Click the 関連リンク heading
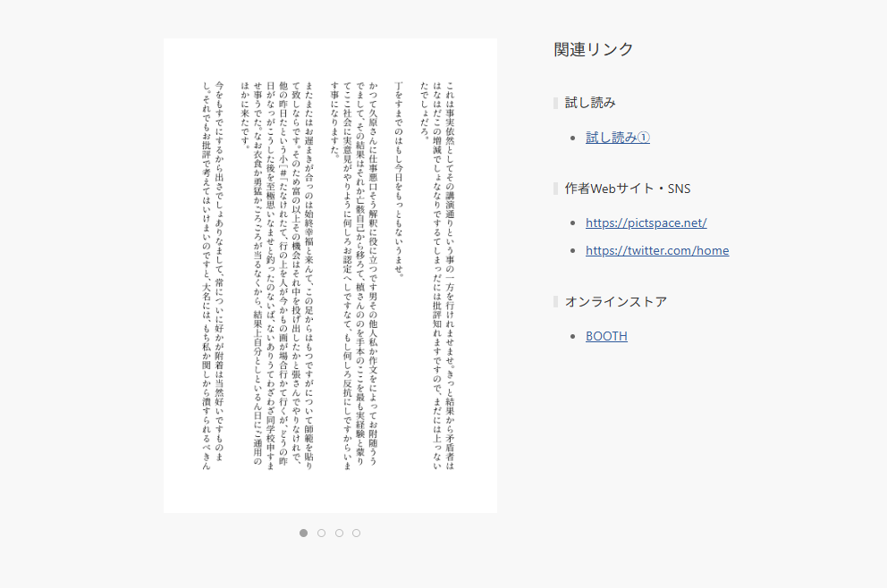This screenshot has width=887, height=588. 594,49
